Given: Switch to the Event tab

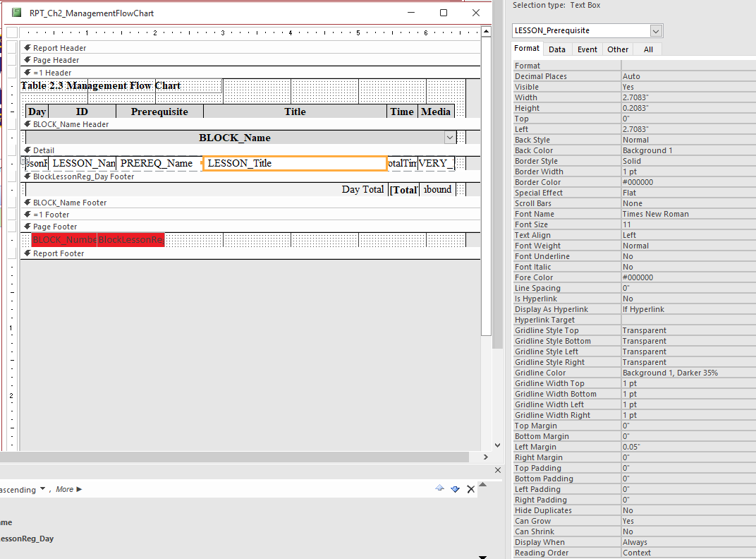Looking at the screenshot, I should 587,49.
